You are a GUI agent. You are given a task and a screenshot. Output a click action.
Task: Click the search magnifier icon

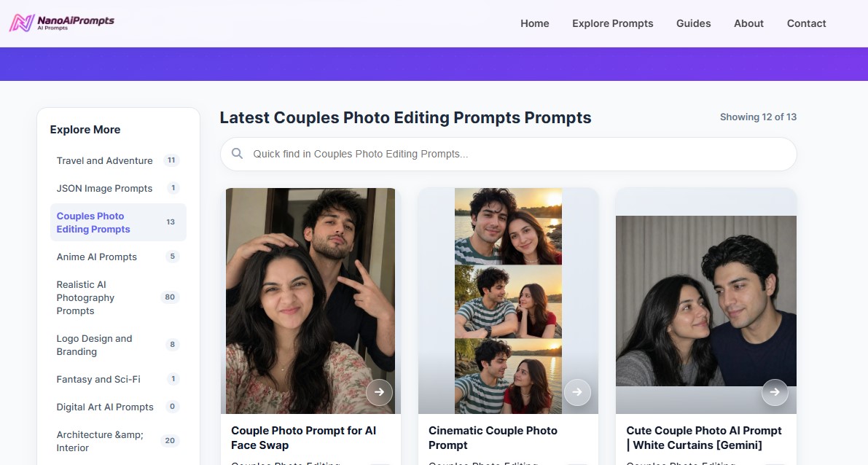click(x=237, y=153)
